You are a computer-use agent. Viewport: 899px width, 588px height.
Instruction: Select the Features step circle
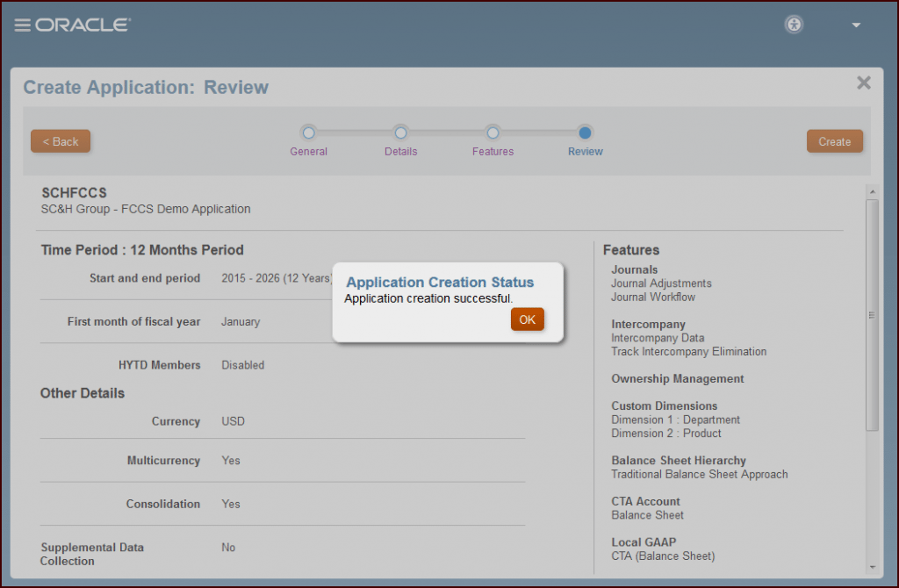pos(493,133)
